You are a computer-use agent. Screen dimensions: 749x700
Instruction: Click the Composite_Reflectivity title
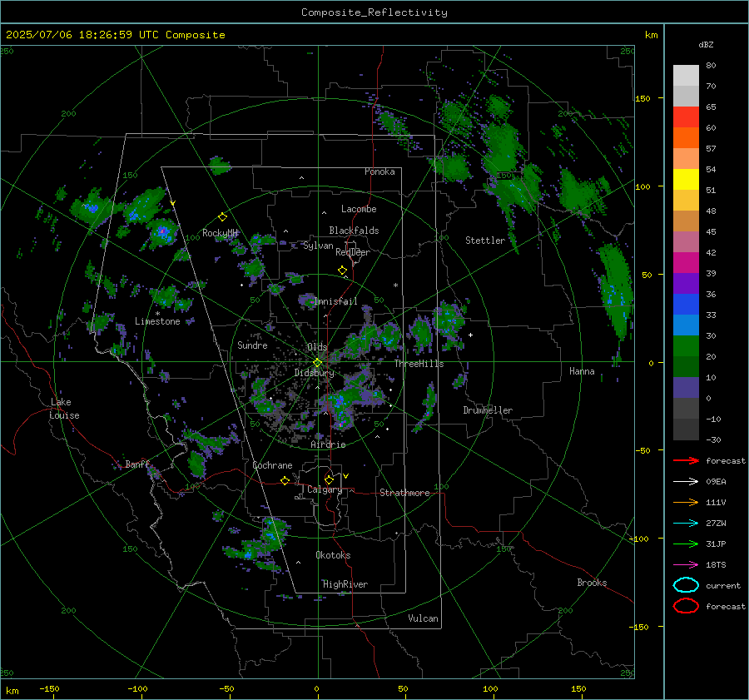pos(374,12)
